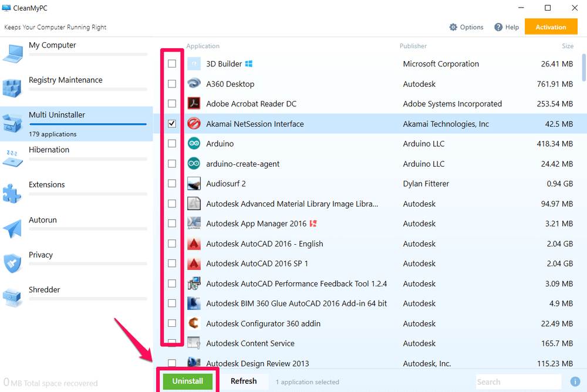
Task: Open the Privacy section
Action: 76,263
